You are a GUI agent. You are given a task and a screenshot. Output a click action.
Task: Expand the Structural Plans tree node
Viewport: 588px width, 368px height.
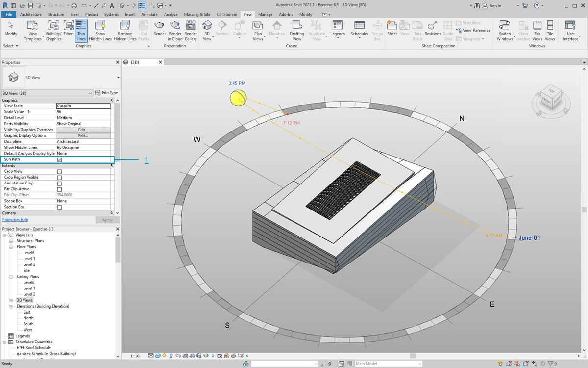tap(11, 241)
